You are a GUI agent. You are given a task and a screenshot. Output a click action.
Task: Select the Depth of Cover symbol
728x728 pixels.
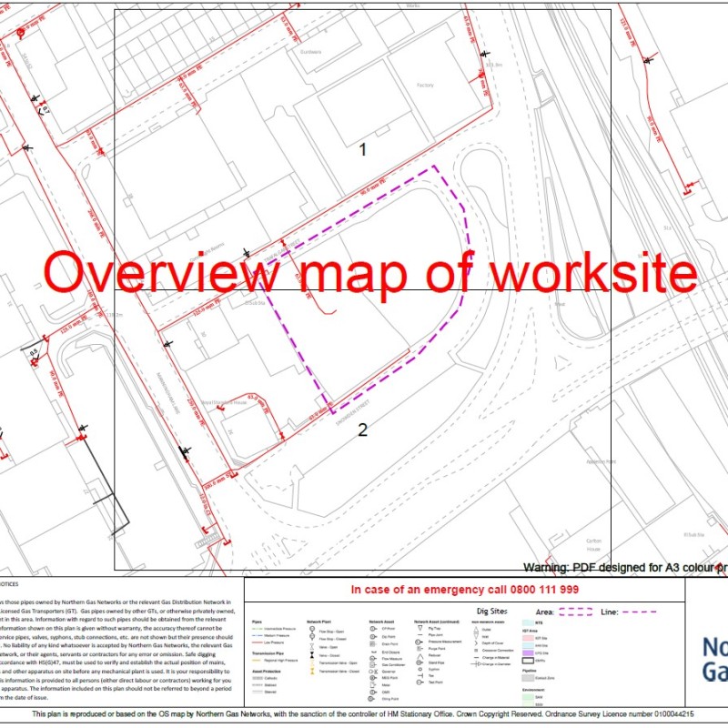[x=475, y=642]
